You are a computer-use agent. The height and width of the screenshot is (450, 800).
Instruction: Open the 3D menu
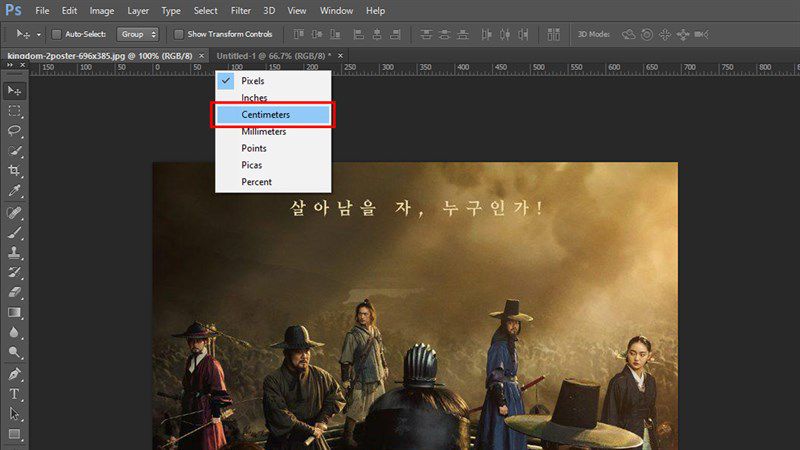(x=269, y=10)
